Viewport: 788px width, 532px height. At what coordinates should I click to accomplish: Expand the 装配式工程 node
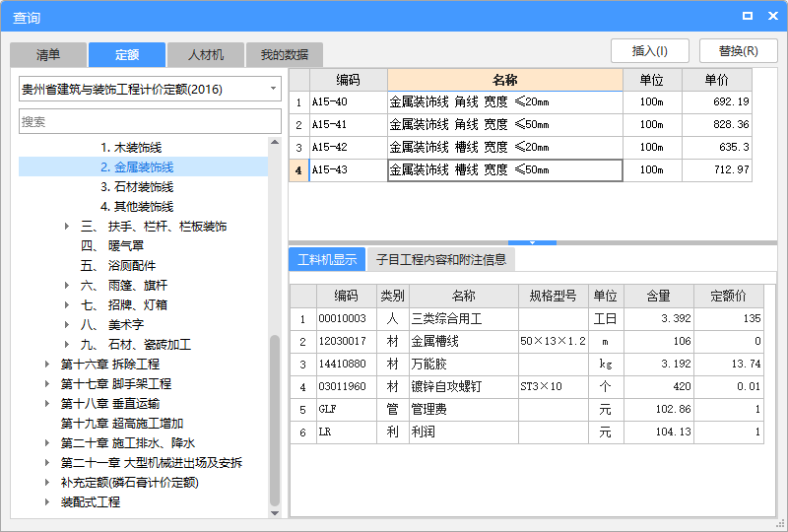tap(47, 501)
